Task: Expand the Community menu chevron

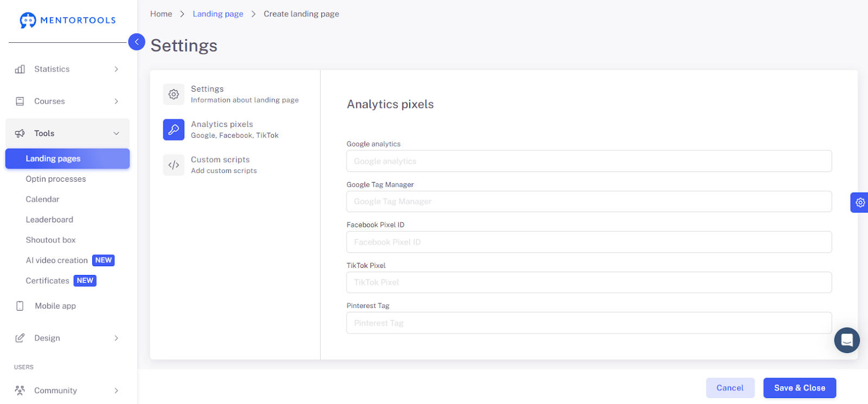Action: [x=116, y=390]
